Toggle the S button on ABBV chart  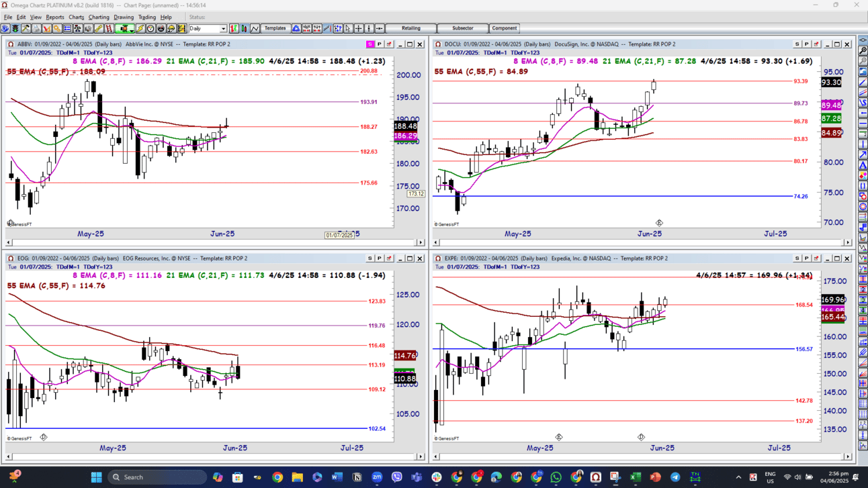pos(370,44)
